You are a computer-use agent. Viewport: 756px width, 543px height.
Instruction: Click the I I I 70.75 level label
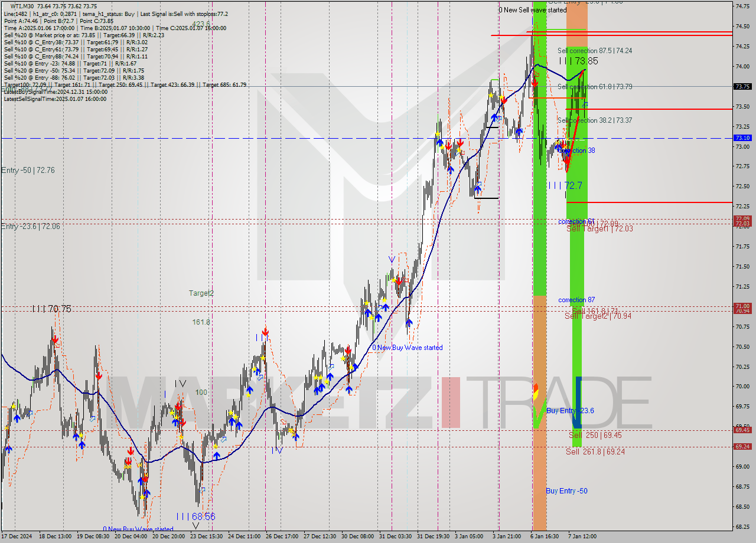52,308
